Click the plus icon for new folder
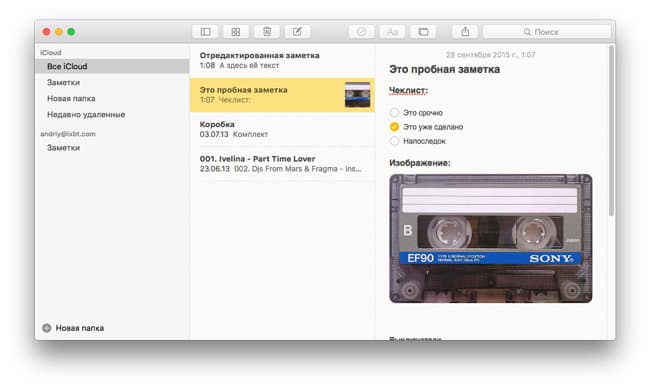 (47, 328)
